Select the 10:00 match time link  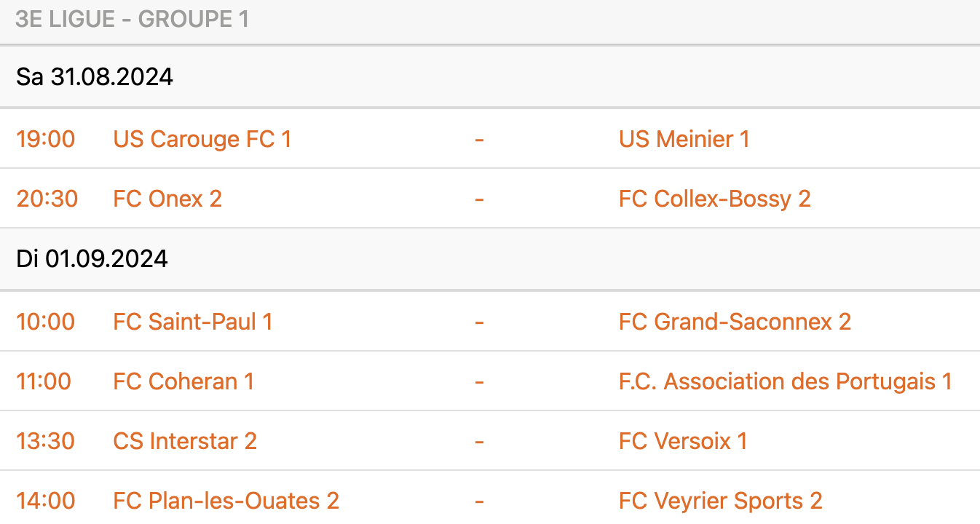tap(45, 322)
